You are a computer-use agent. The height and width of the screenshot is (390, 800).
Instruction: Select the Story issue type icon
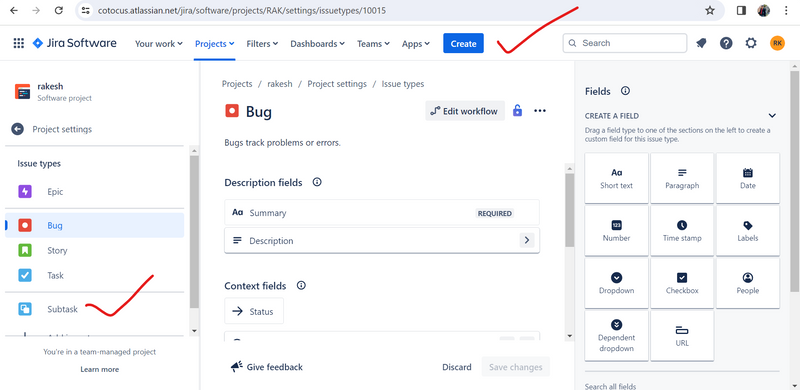click(x=24, y=251)
